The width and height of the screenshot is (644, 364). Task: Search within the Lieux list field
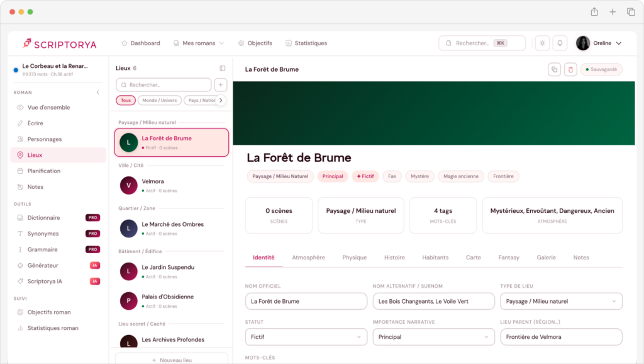pos(164,85)
